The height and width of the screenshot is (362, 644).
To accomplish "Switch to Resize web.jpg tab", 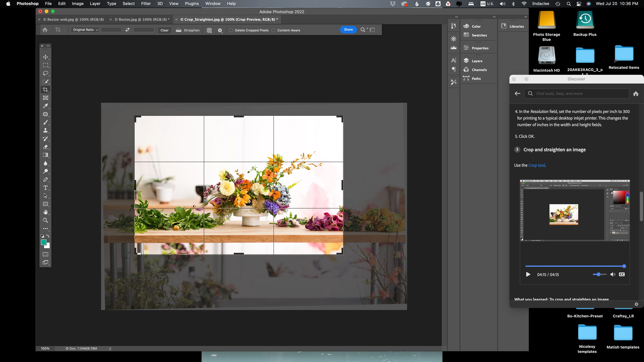I will 73,19.
